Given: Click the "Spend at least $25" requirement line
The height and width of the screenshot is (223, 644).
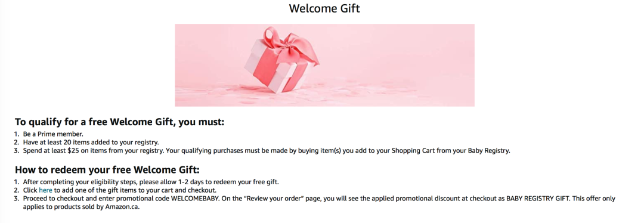Looking at the screenshot, I should click(x=266, y=151).
